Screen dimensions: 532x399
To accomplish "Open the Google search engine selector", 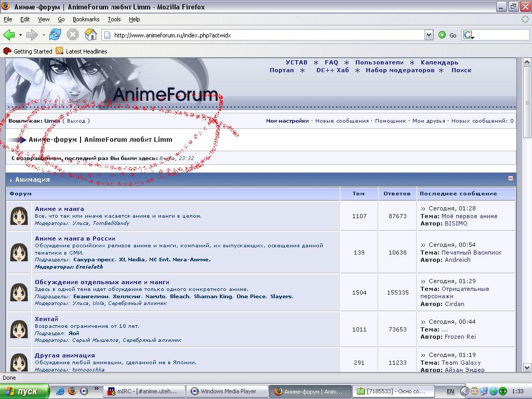I will 469,35.
